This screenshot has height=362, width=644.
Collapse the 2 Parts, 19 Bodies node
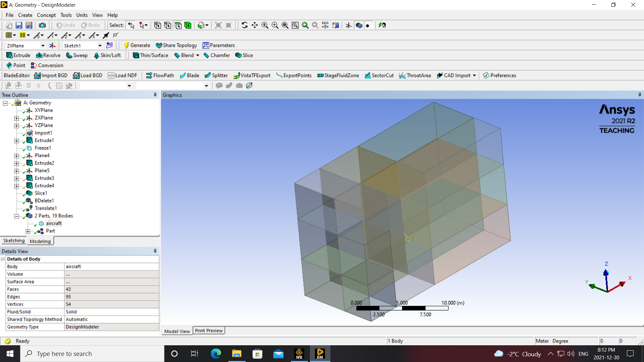[16, 216]
